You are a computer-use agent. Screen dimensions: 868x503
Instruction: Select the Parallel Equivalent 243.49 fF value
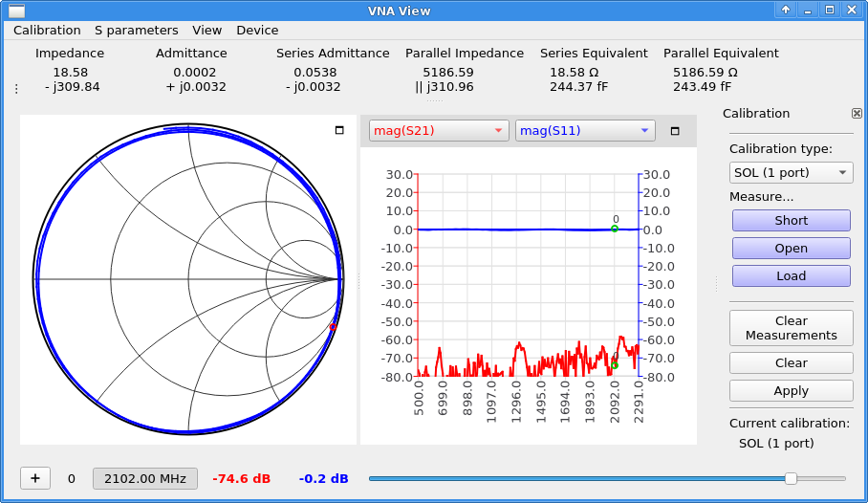[702, 87]
